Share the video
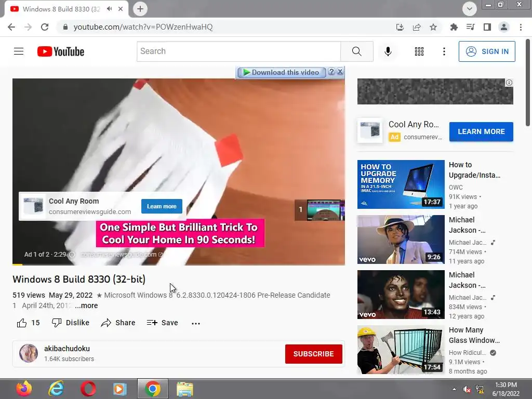The width and height of the screenshot is (532, 399). tap(118, 323)
